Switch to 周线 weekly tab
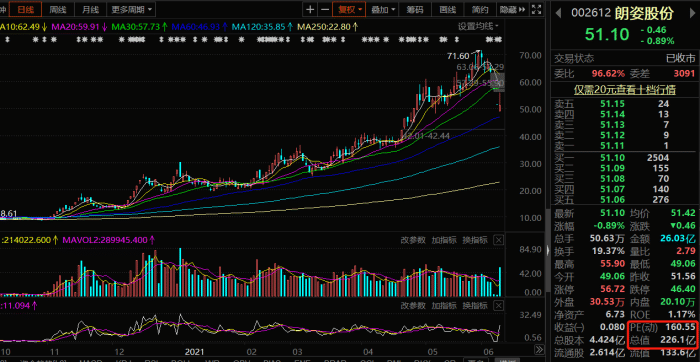 [58, 9]
